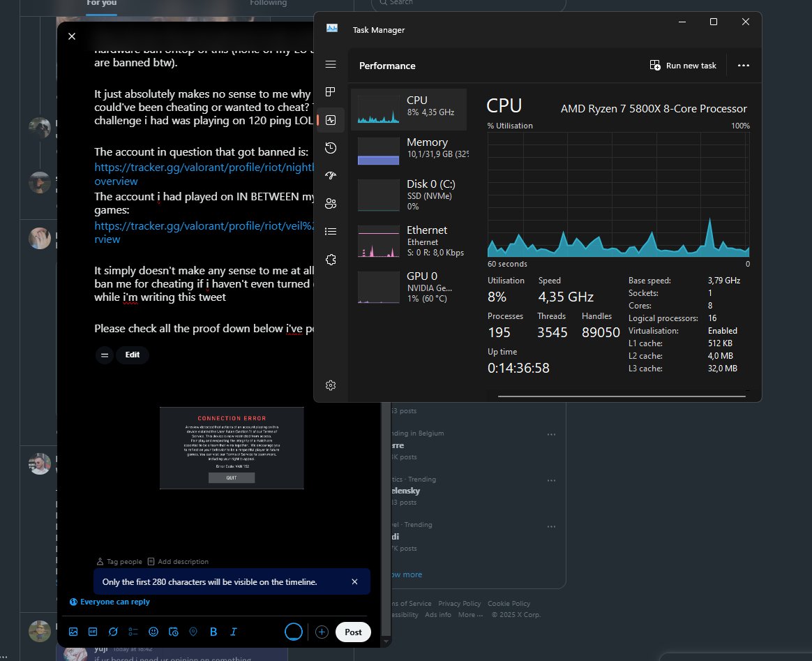Add another post with plus button
812x661 pixels.
pyautogui.click(x=322, y=632)
